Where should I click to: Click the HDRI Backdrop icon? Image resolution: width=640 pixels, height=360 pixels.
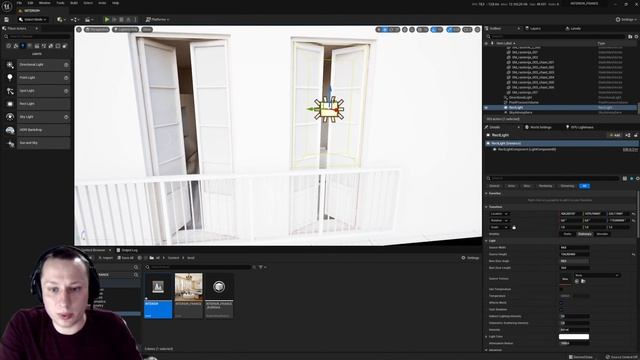pos(10,130)
